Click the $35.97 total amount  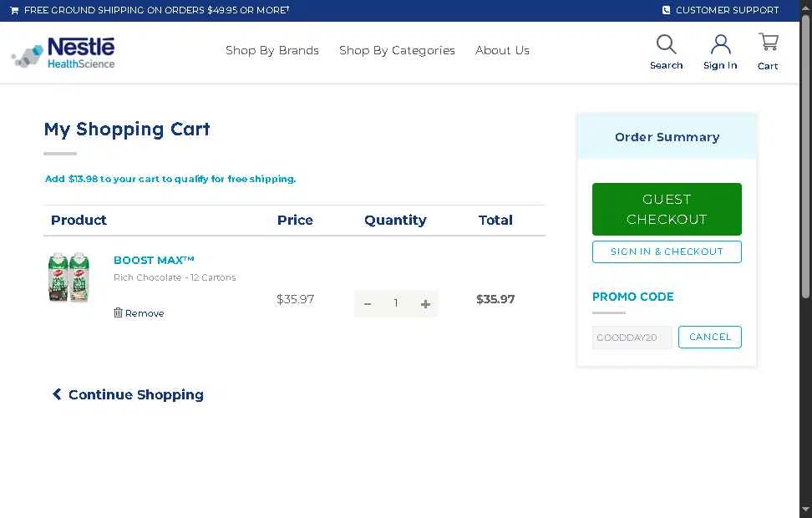coord(495,299)
